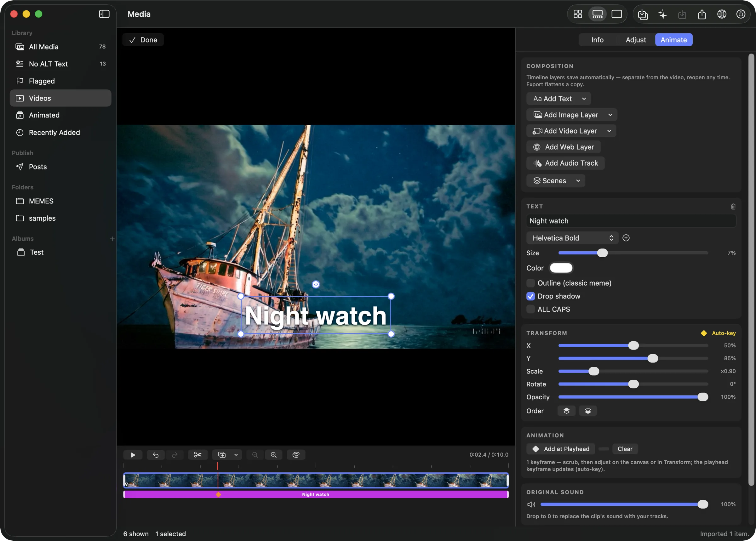Click the Done button

143,40
